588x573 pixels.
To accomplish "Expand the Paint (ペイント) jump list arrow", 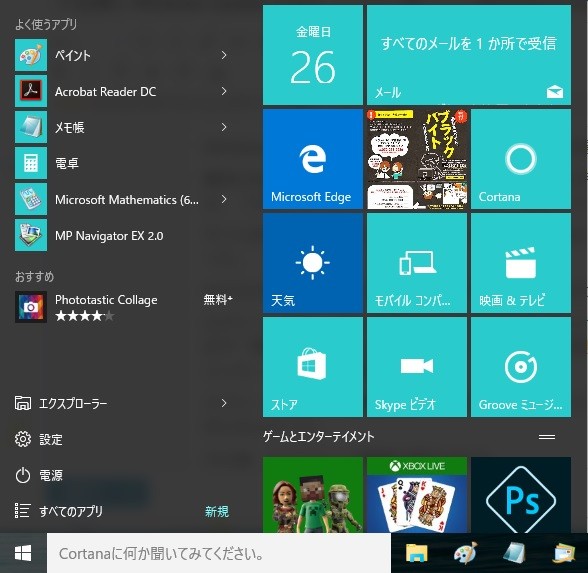I will pos(224,56).
